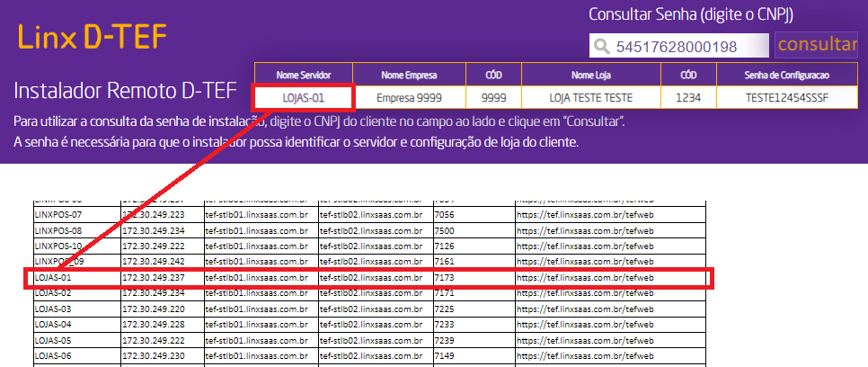Screen dimensions: 868x367
Task: Select LOJAS-02 in the server list
Action: [53, 292]
